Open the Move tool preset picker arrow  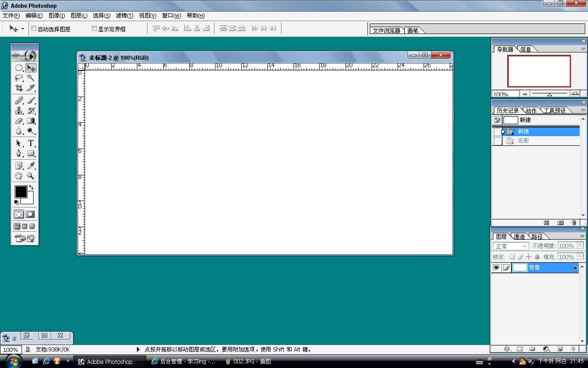tap(23, 29)
